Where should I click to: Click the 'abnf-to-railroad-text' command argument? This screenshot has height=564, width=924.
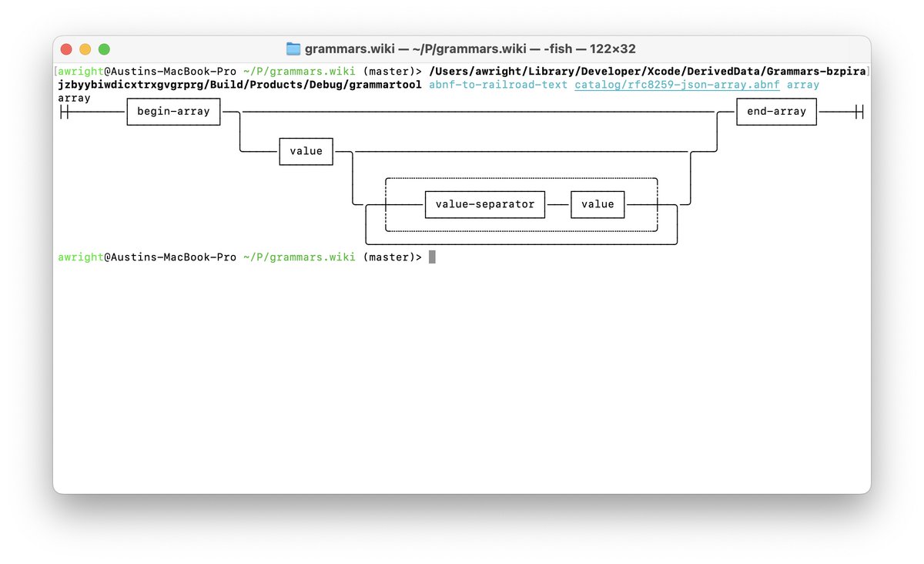[x=498, y=85]
